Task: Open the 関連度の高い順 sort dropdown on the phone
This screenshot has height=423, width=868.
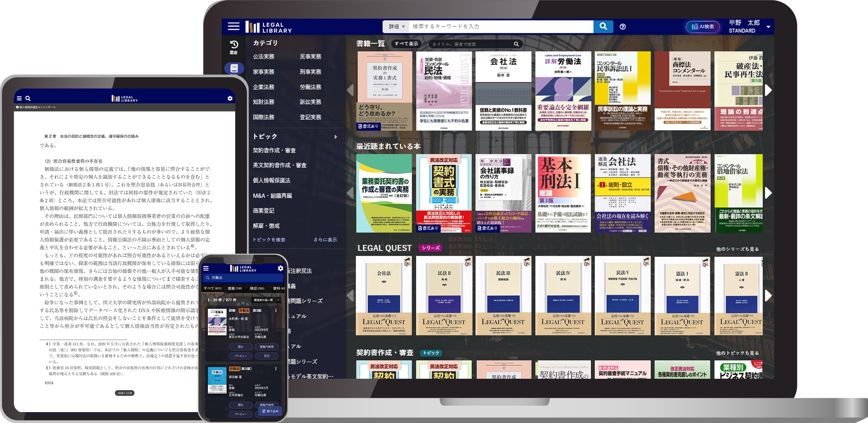Action: (x=266, y=300)
